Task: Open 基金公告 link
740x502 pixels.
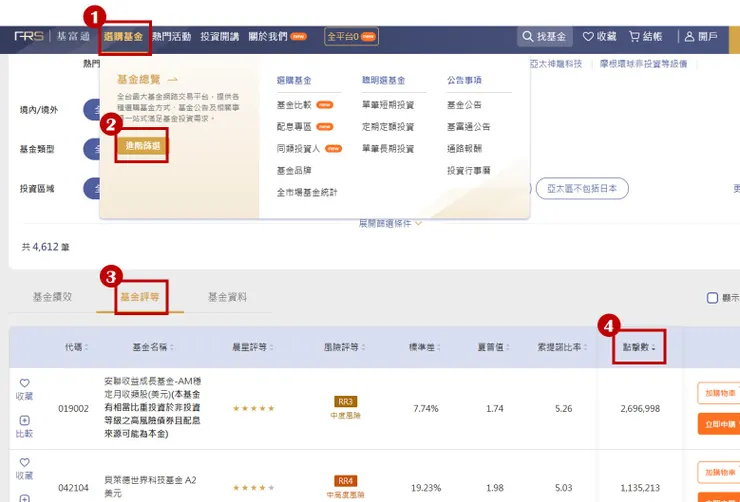Action: click(x=464, y=105)
